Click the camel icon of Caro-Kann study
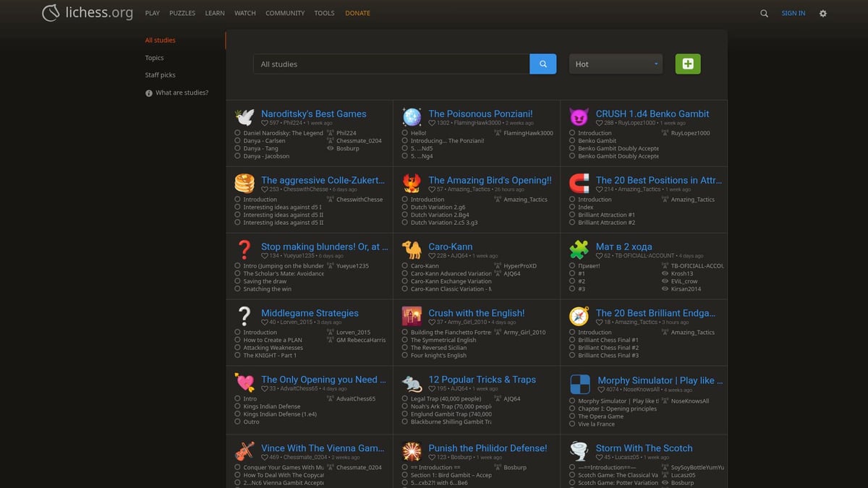 (x=412, y=250)
